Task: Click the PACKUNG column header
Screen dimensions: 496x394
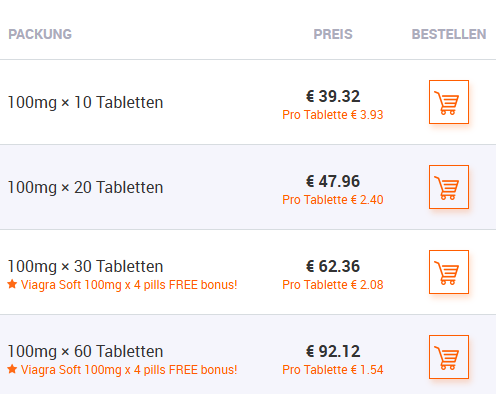Action: (x=40, y=34)
